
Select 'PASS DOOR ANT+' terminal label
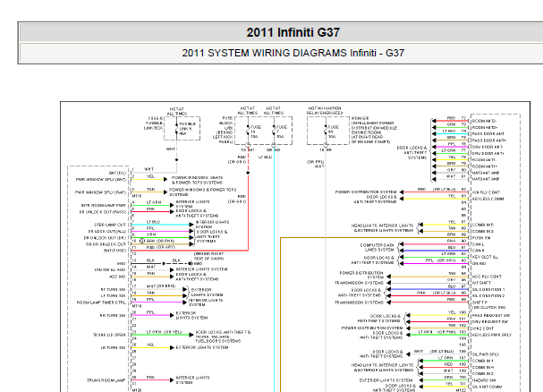pos(489,141)
